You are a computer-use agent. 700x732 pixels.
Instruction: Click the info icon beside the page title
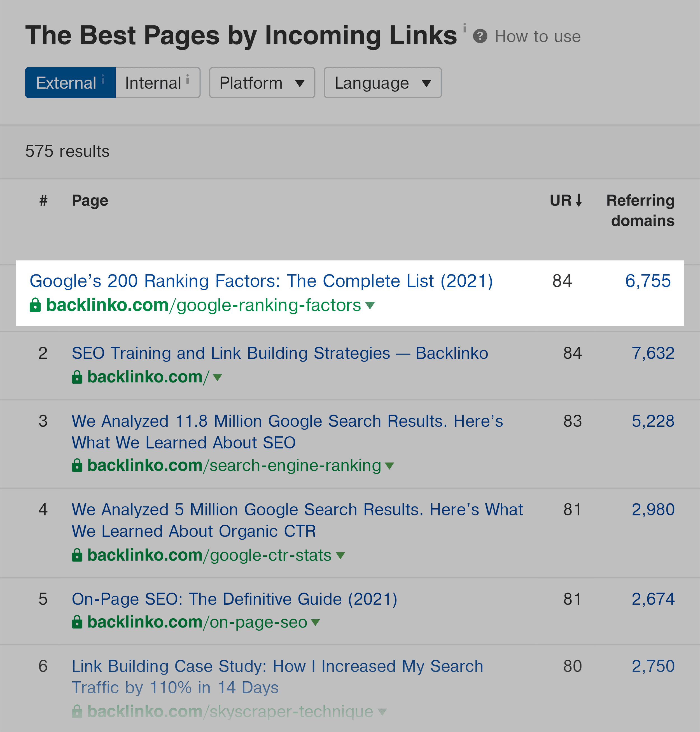pos(465,28)
